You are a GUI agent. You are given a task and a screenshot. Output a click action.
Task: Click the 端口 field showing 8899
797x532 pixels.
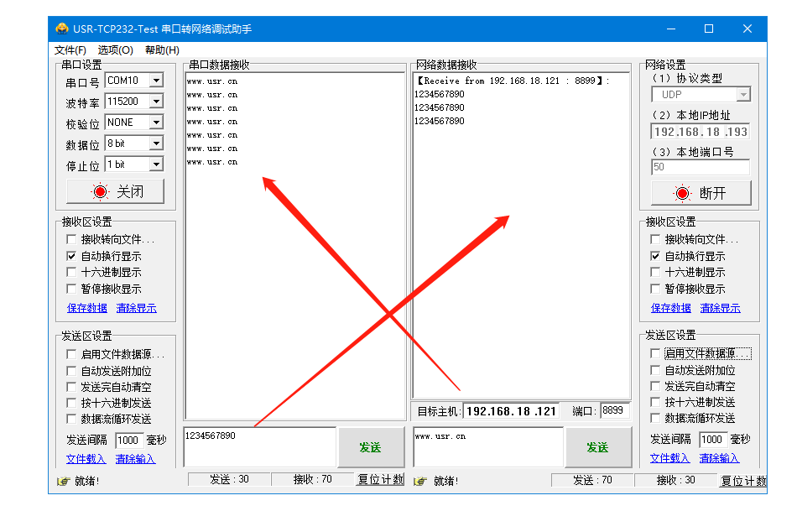pyautogui.click(x=615, y=410)
